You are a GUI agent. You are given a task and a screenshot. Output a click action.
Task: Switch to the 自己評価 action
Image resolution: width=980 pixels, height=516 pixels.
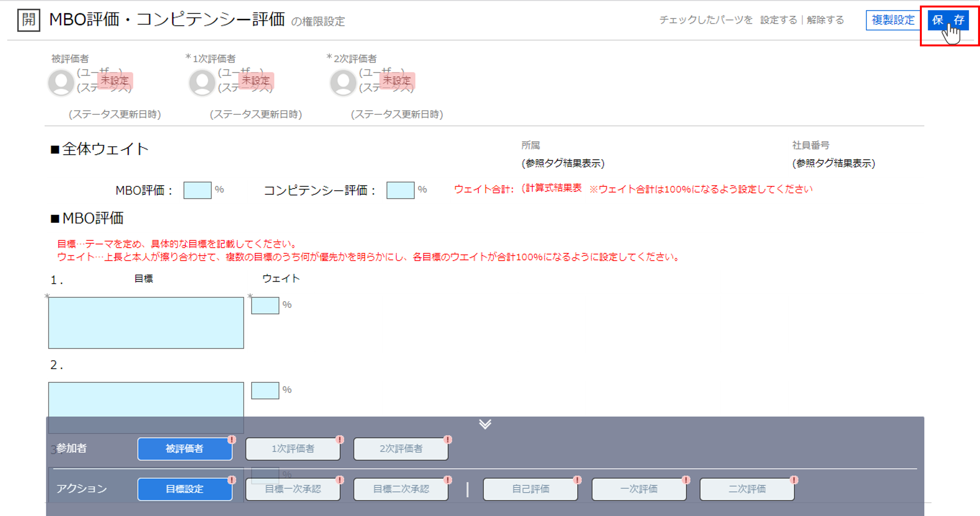tap(530, 489)
